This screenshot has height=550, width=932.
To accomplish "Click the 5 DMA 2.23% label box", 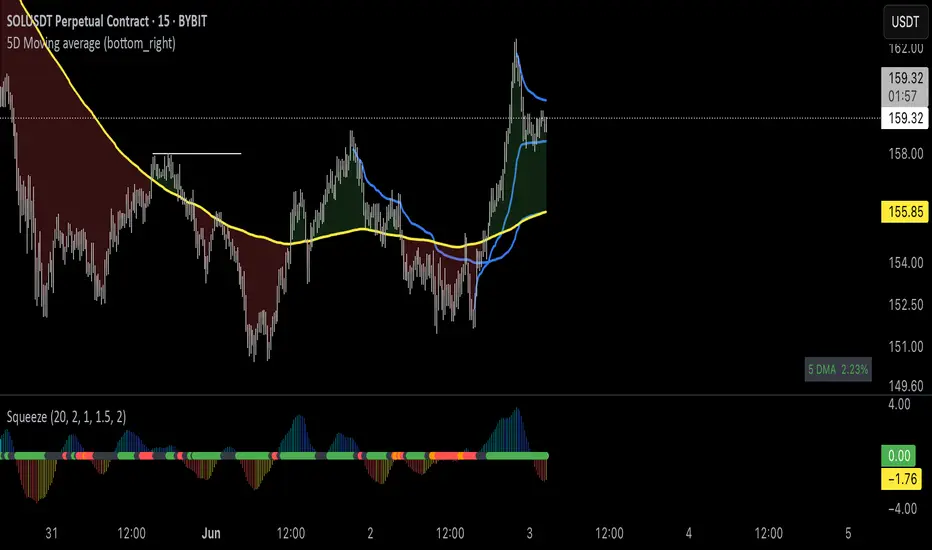I will tap(837, 369).
